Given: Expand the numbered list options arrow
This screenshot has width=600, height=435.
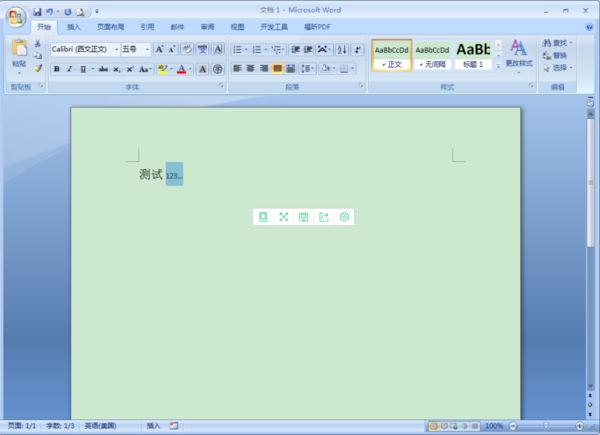Looking at the screenshot, I should click(x=266, y=50).
